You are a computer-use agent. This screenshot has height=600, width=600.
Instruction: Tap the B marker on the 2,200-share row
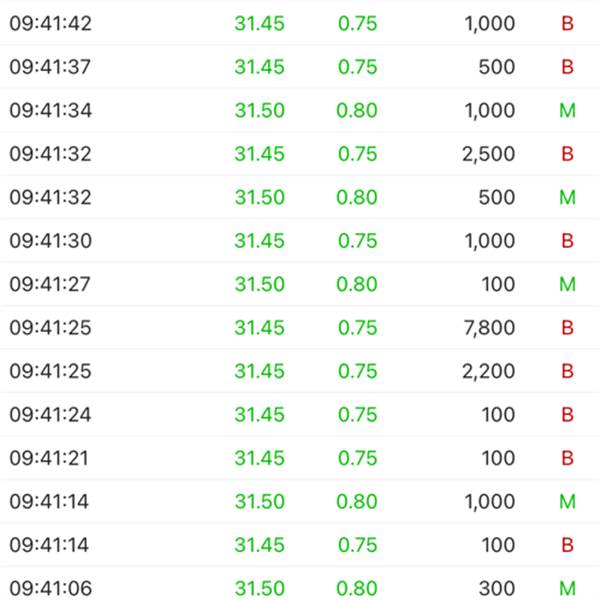click(567, 371)
